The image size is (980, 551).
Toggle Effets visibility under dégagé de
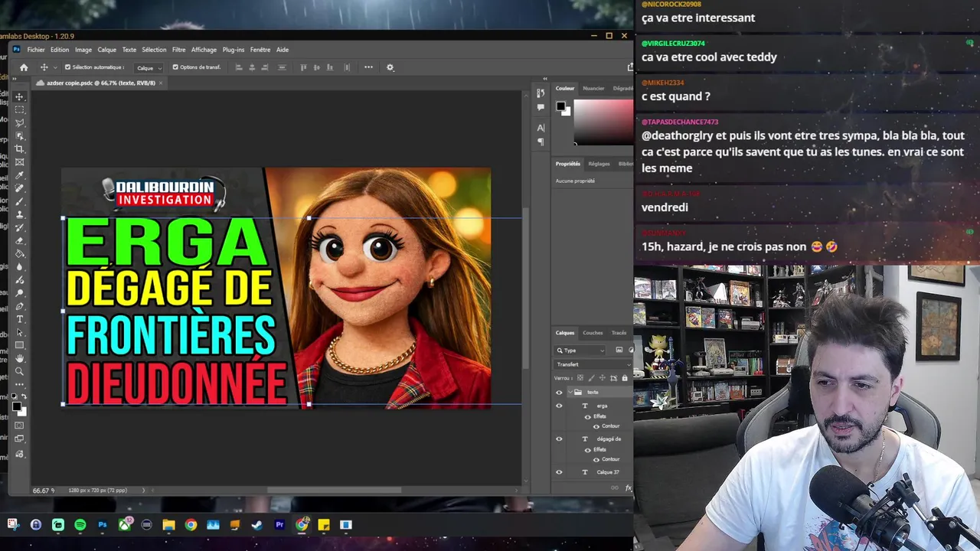pos(587,450)
